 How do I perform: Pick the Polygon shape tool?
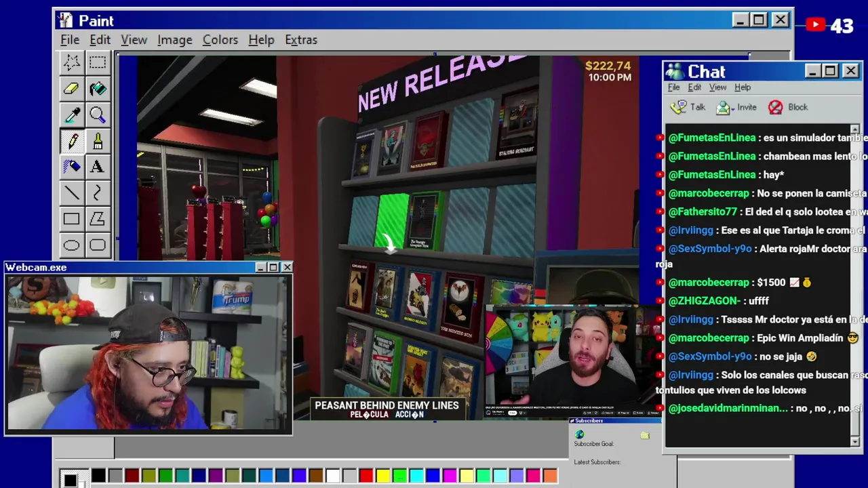tap(97, 219)
